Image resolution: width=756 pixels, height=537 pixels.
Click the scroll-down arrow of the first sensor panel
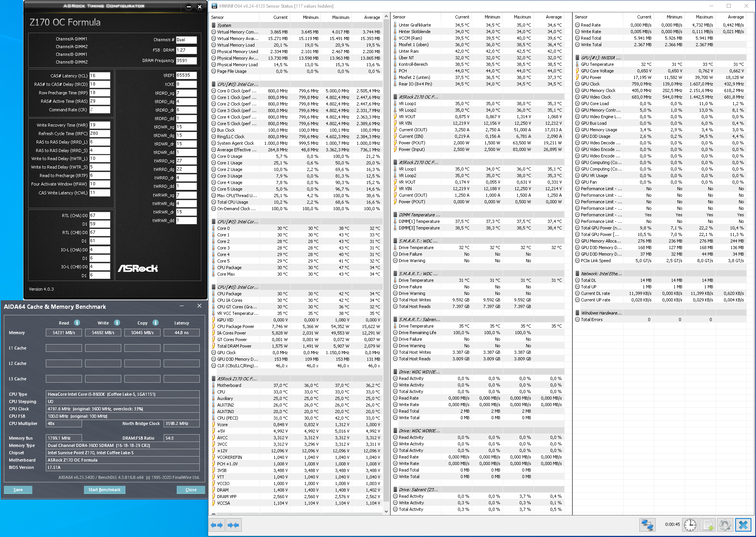tap(386, 511)
